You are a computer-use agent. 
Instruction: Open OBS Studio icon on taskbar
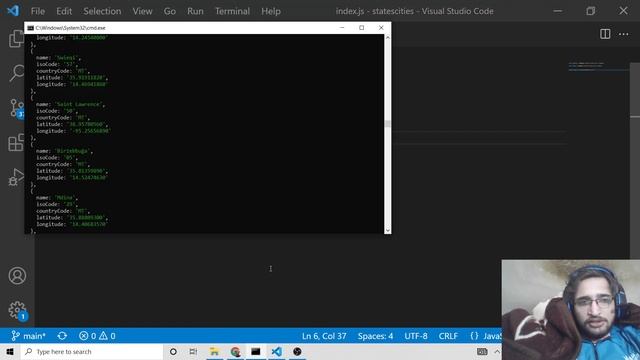coord(297,351)
